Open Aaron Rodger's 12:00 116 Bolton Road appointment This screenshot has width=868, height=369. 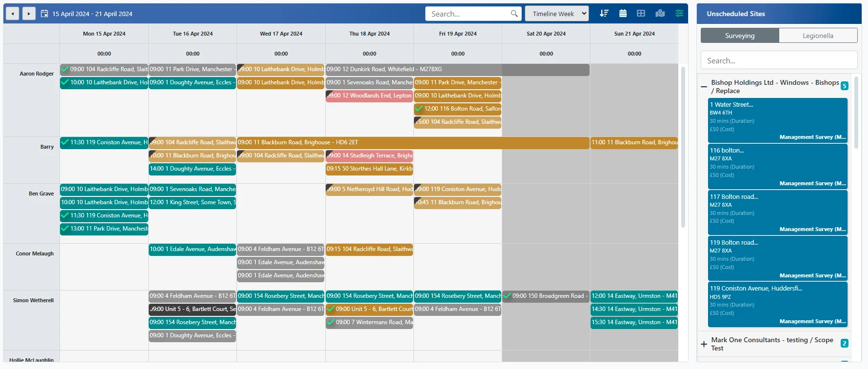coord(458,109)
